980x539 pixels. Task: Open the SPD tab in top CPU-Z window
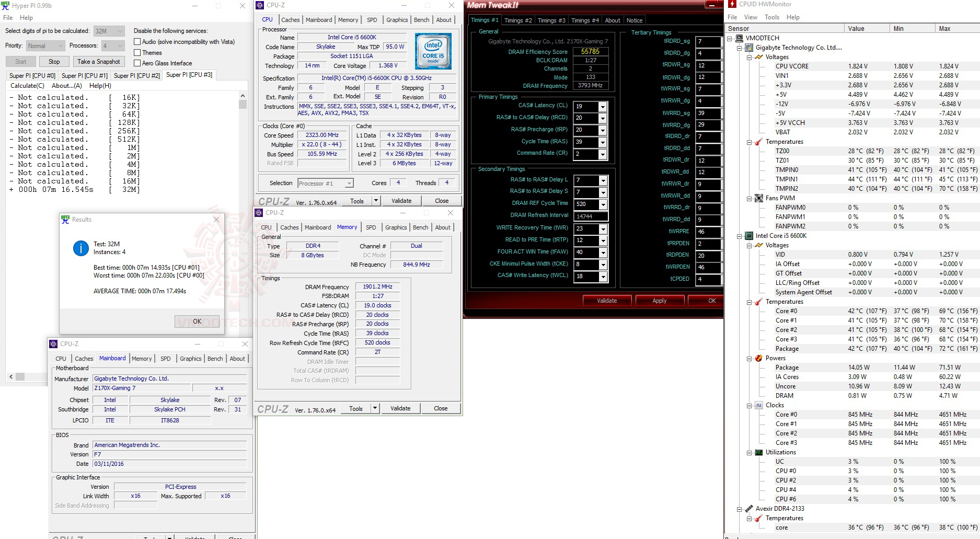372,20
